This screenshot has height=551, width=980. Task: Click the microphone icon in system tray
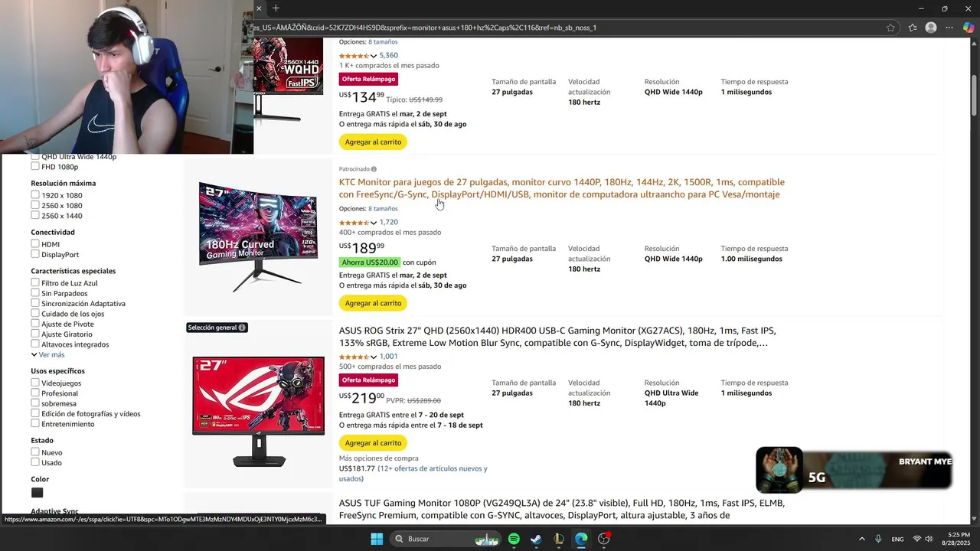878,539
